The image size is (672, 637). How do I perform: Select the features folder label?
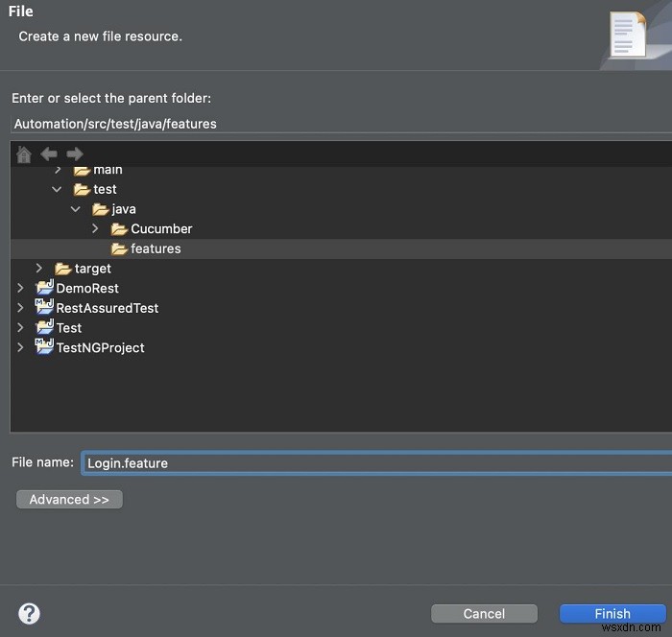(156, 248)
